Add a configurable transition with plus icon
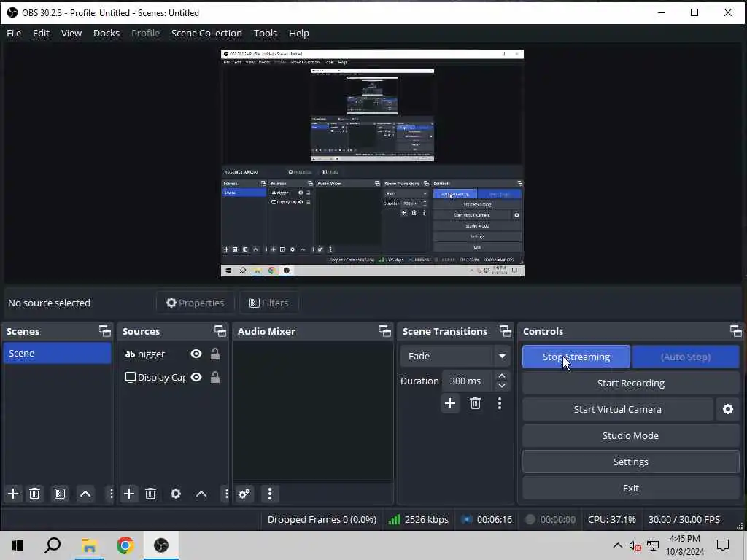Screen dimensions: 747x560 point(449,404)
